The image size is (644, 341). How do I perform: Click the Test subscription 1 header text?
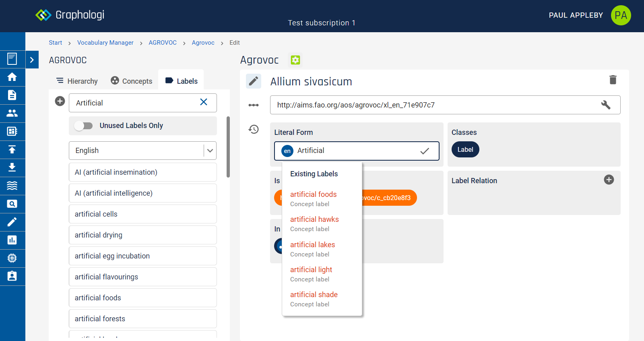pos(322,23)
